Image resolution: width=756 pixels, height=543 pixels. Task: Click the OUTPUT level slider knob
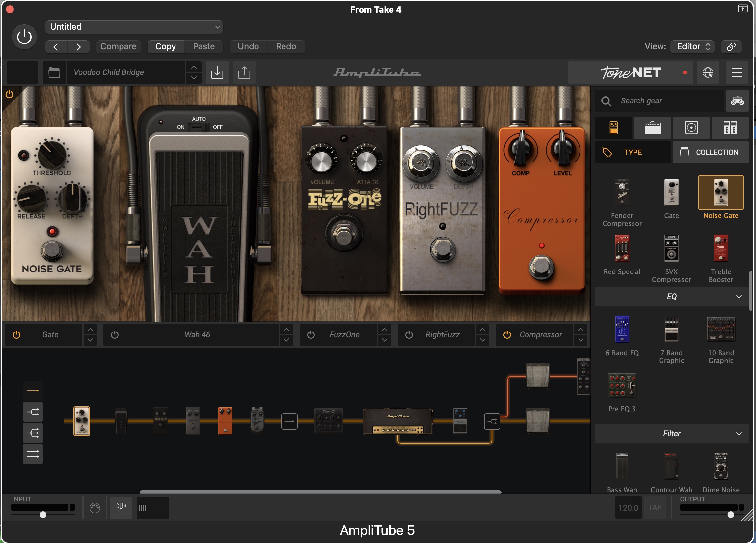click(731, 515)
